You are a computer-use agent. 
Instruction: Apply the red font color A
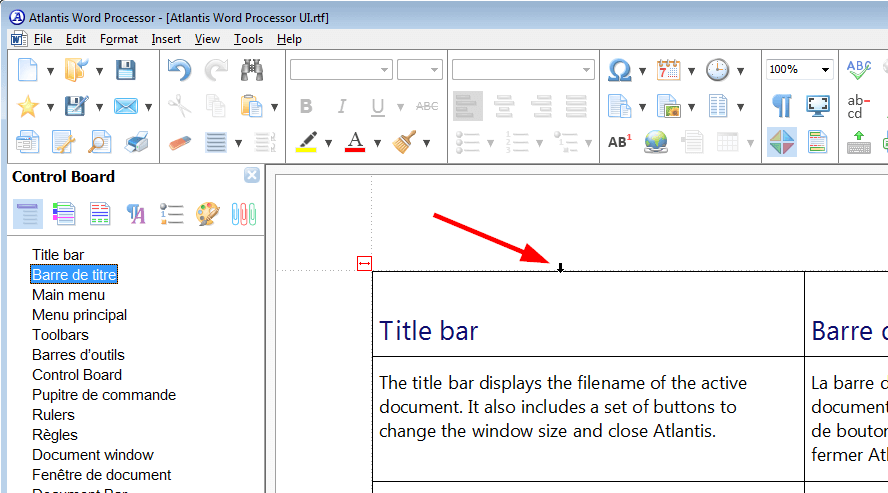click(x=355, y=142)
